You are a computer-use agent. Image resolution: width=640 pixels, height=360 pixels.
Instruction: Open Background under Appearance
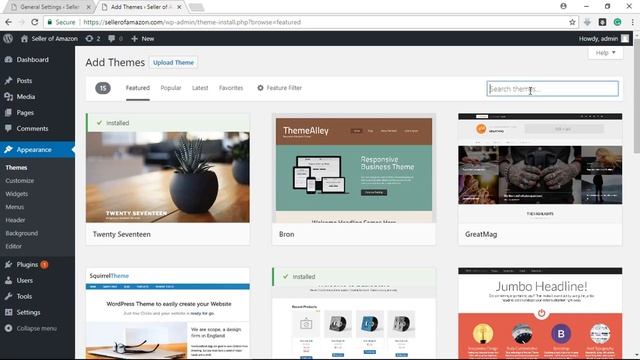22,233
